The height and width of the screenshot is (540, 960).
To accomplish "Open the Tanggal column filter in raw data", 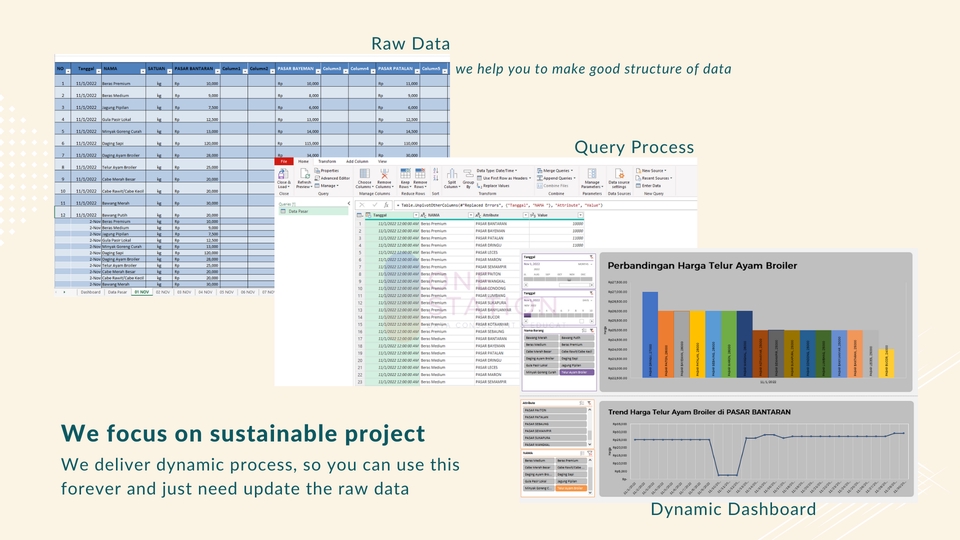I will point(98,72).
